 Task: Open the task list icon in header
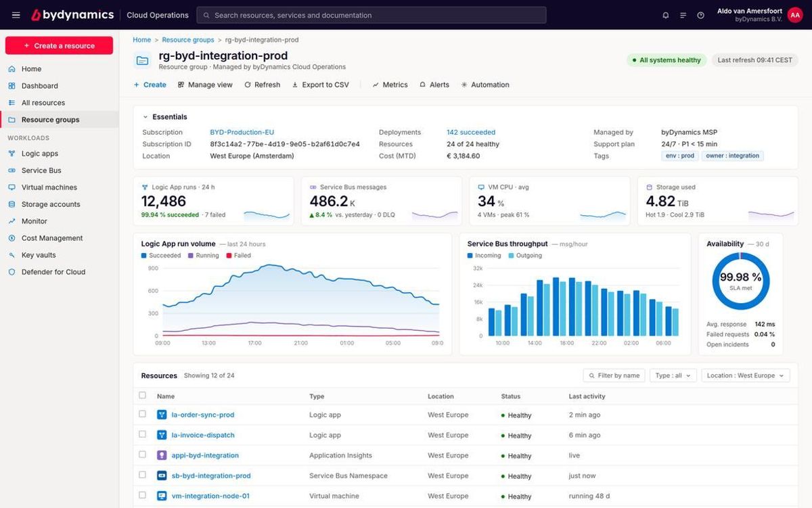(683, 15)
